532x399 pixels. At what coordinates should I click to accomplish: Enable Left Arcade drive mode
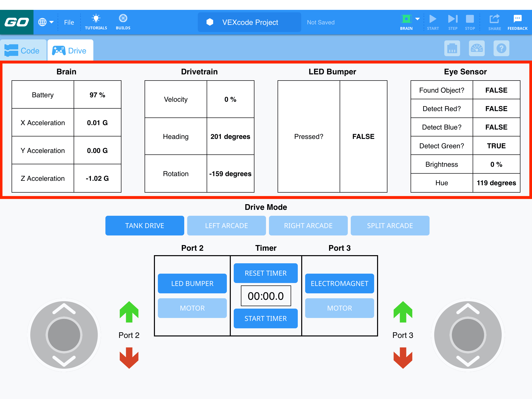point(226,225)
